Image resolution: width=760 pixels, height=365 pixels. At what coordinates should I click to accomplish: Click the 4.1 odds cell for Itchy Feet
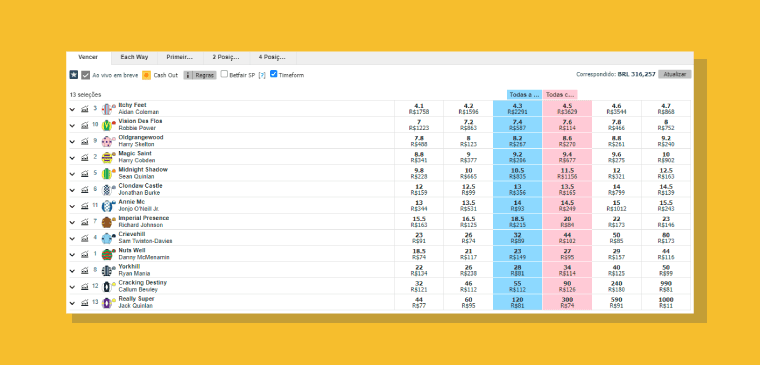(419, 109)
